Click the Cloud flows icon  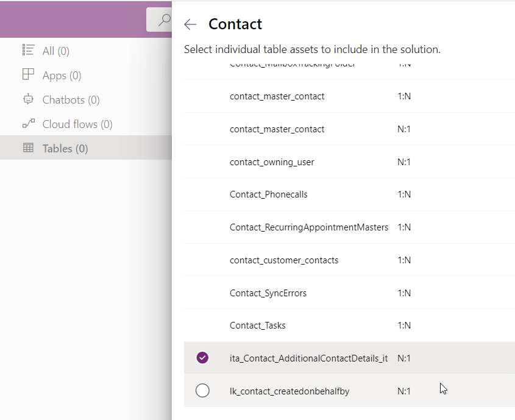coord(28,124)
